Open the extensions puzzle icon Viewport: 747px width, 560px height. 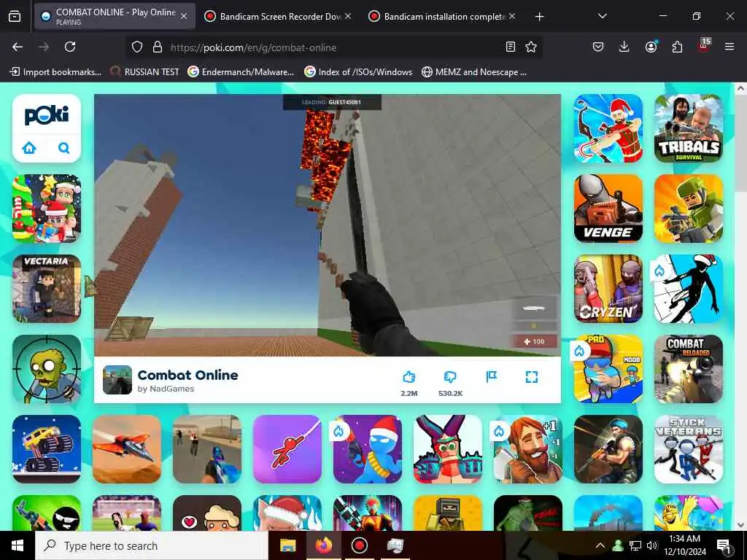677,47
